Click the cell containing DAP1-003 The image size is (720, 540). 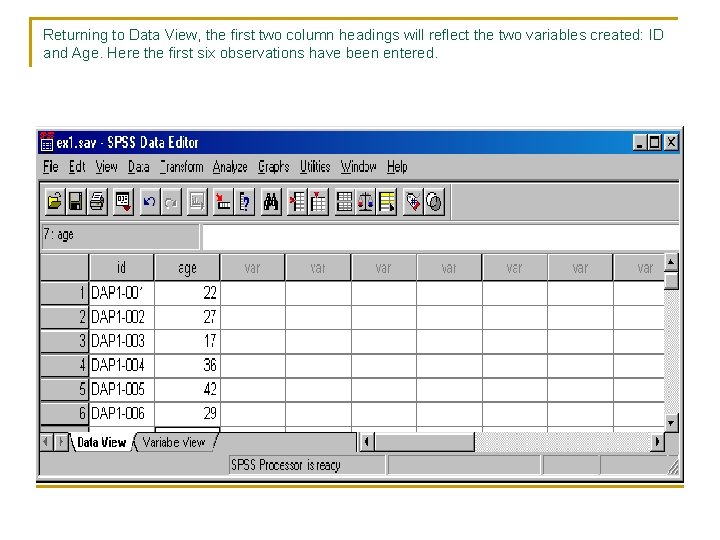pos(122,341)
